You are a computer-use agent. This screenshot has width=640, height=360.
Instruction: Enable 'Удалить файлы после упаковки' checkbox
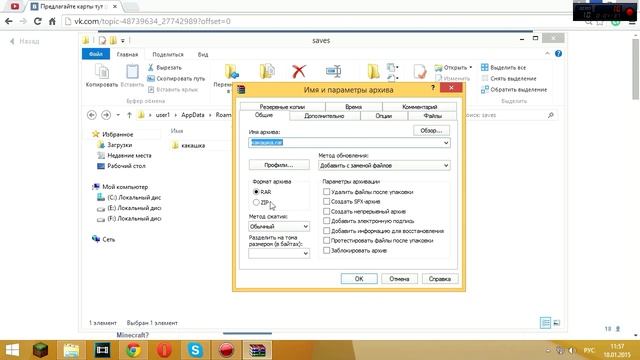tap(327, 191)
